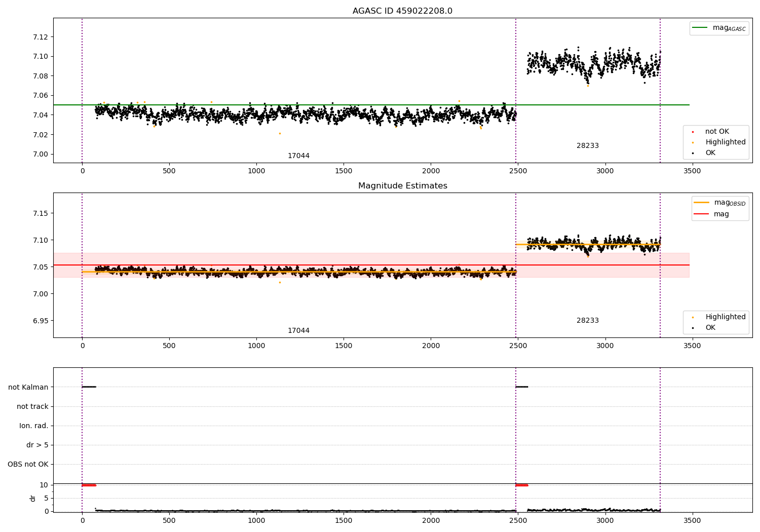Click the 'dr > 5' axis label
The image size is (760, 532).
[x=37, y=445]
